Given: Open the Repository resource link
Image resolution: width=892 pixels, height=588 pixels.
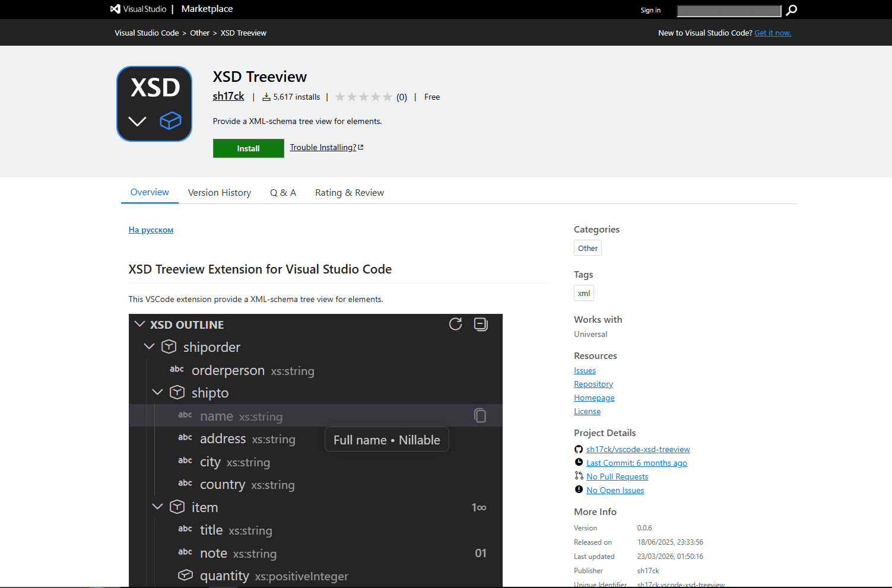Looking at the screenshot, I should [x=593, y=384].
